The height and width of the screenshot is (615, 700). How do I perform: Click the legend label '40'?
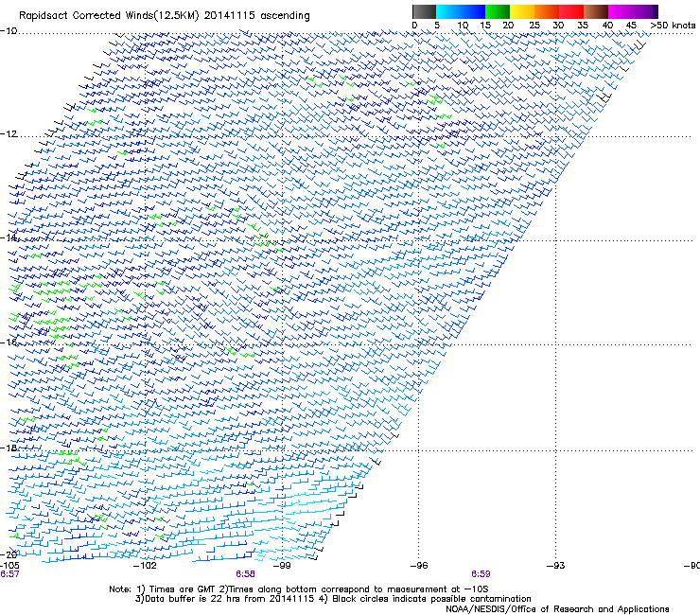click(x=607, y=26)
